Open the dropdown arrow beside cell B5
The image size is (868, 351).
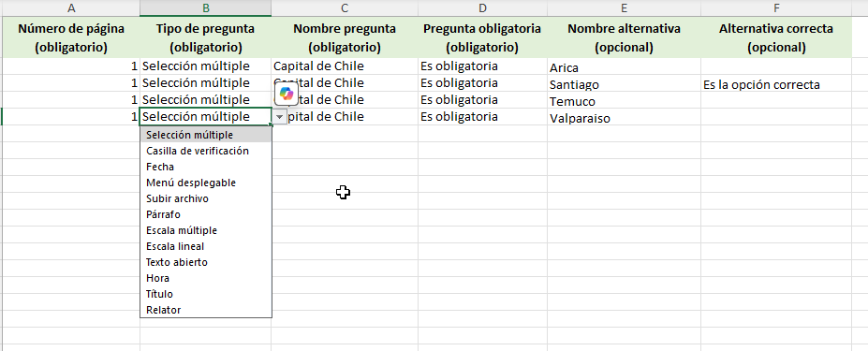(280, 117)
